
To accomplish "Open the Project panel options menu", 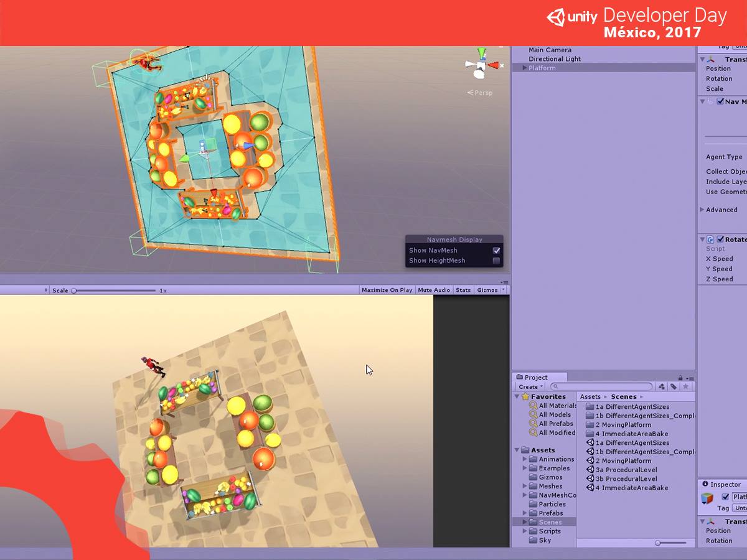I will tap(690, 378).
